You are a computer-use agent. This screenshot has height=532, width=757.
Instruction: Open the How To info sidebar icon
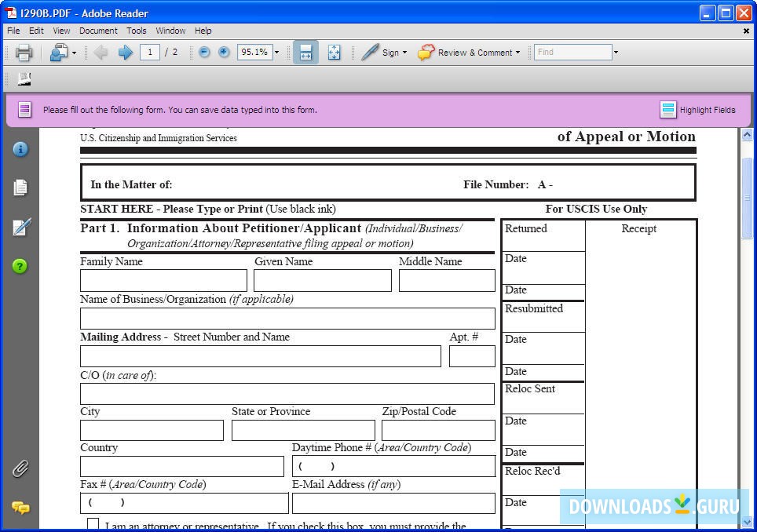pos(20,149)
